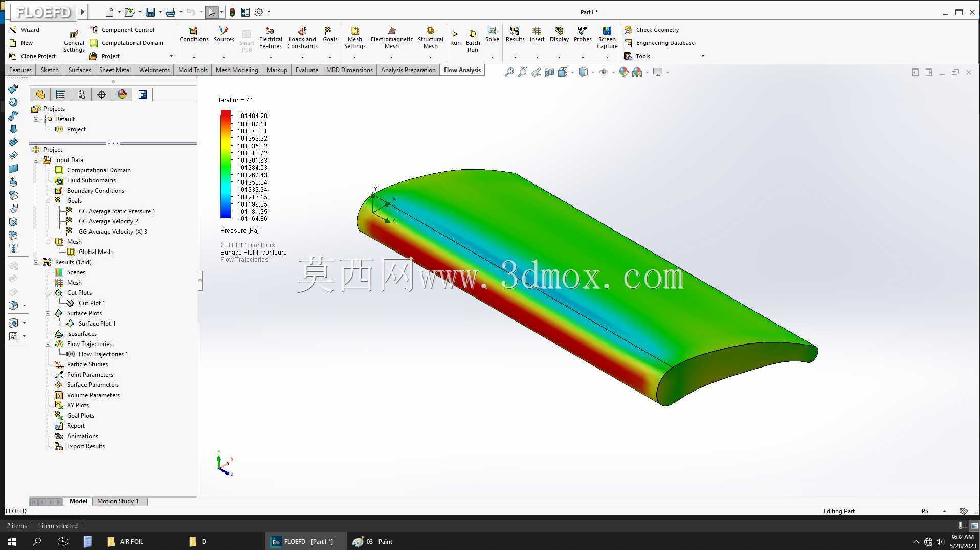This screenshot has height=550, width=980.
Task: Click Clone Project
Action: [33, 56]
